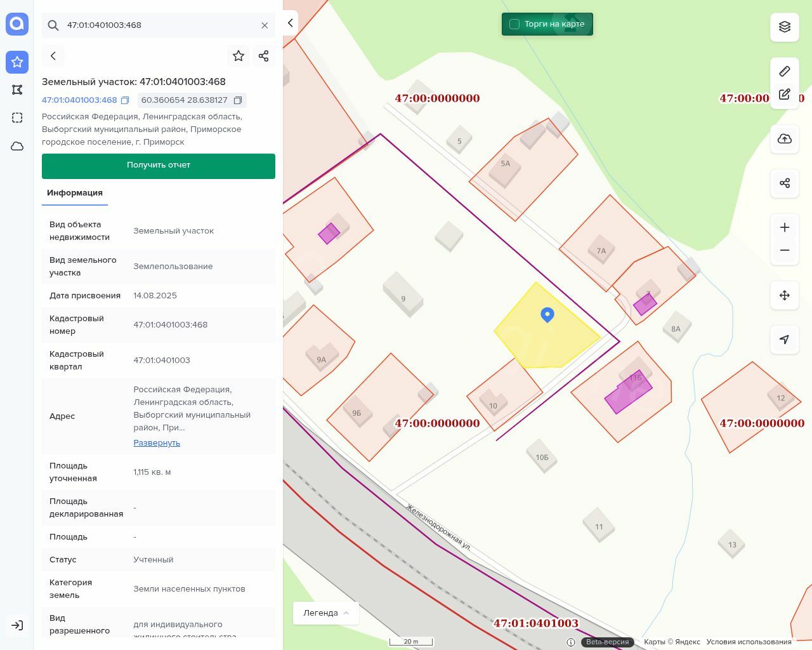Click the geolocation arrow icon
Screen dimensions: 812x650
785,340
